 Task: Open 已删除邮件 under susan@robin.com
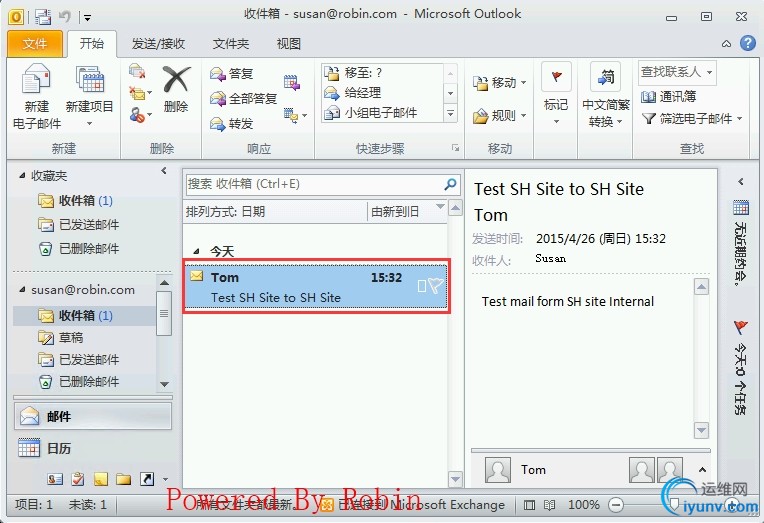click(x=79, y=382)
